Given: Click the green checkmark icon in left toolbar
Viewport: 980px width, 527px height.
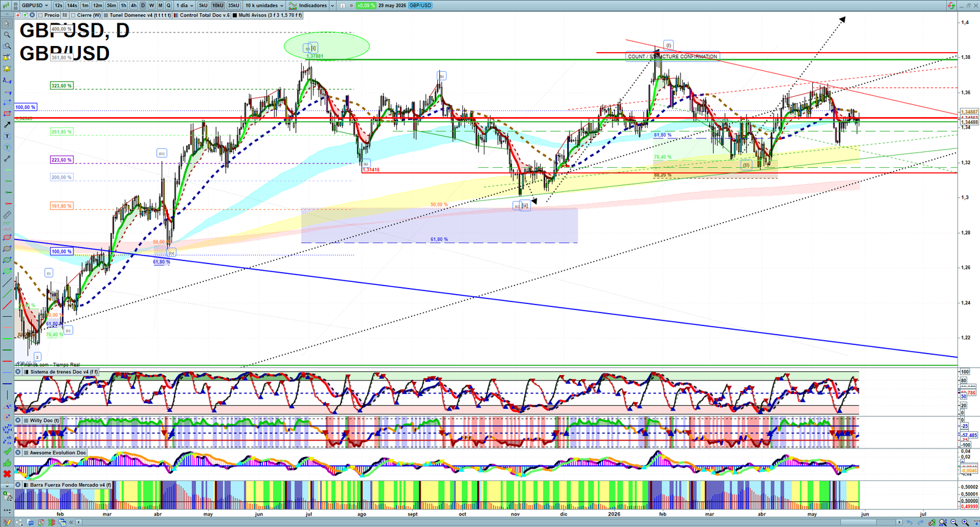Looking at the screenshot, I should [x=7, y=451].
